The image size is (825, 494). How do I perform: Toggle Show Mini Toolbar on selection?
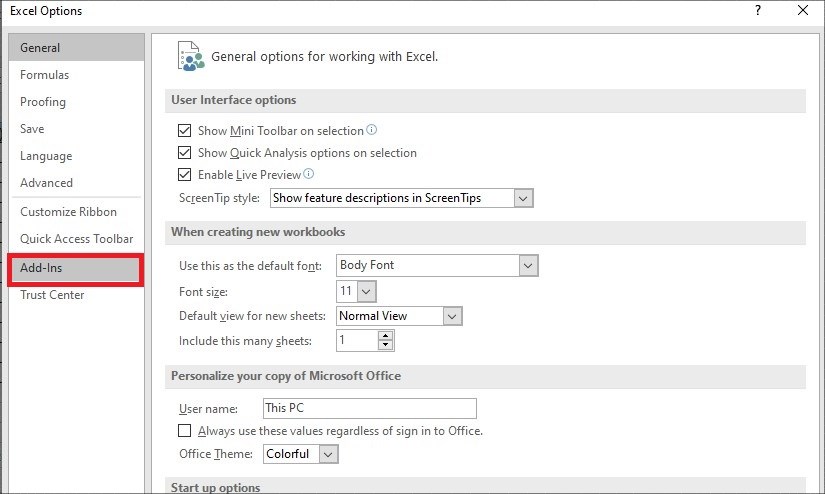pos(184,131)
